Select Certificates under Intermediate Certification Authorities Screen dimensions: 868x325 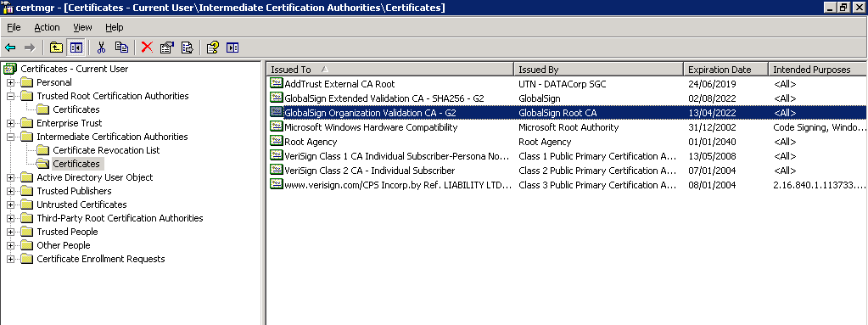(76, 164)
